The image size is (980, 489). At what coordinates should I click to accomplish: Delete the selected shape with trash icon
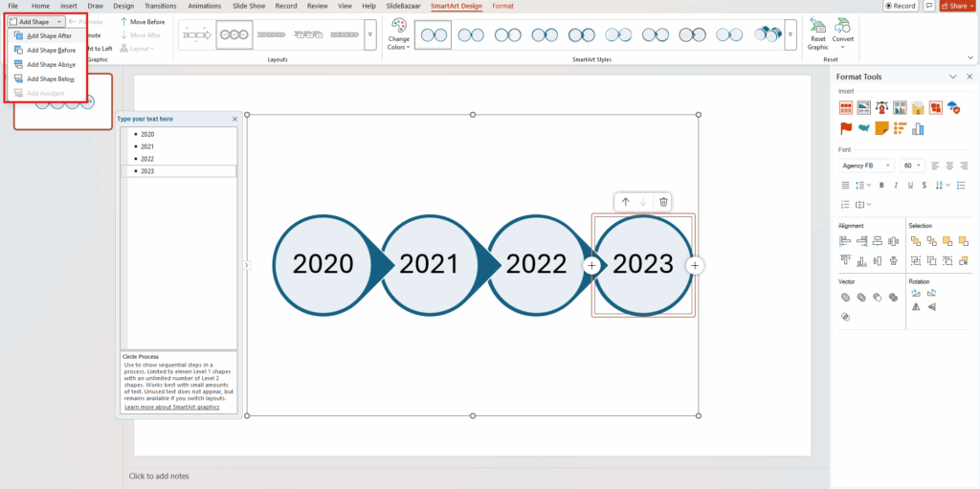pyautogui.click(x=663, y=202)
